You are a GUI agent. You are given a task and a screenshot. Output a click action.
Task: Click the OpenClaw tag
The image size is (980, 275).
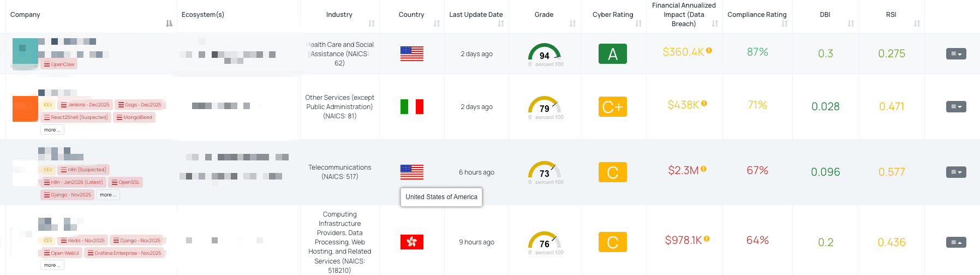click(x=59, y=64)
